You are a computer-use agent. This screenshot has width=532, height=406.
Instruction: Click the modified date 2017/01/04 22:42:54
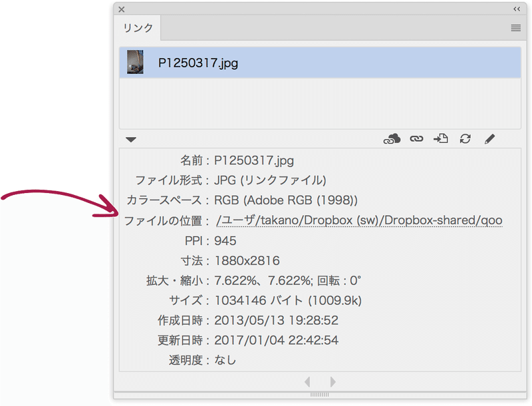coord(276,340)
